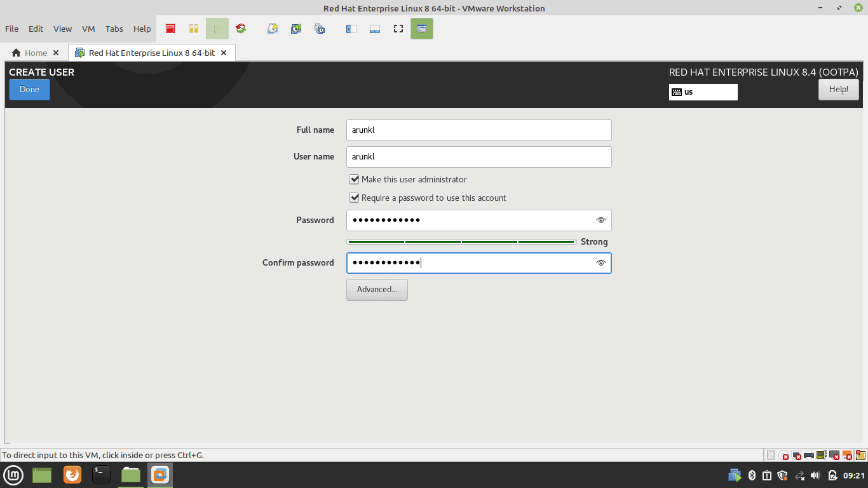Close the Red Hat Enterprise Linux tab
868x488 pixels.
click(x=224, y=53)
